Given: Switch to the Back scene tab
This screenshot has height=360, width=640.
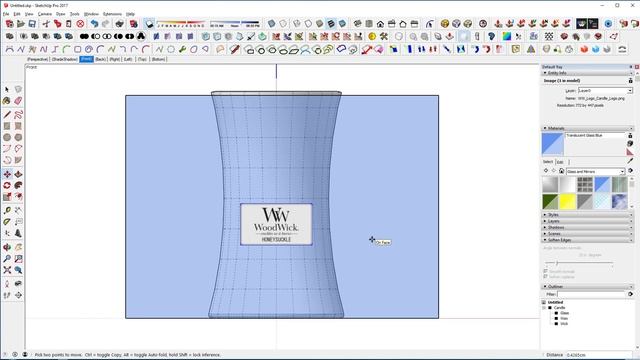Looking at the screenshot, I should coord(100,59).
